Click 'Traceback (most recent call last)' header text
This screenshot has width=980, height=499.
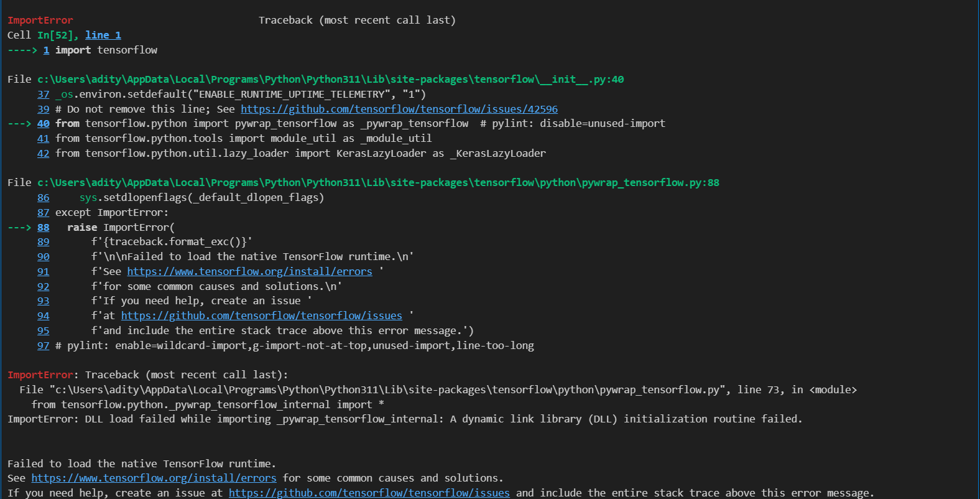[357, 20]
